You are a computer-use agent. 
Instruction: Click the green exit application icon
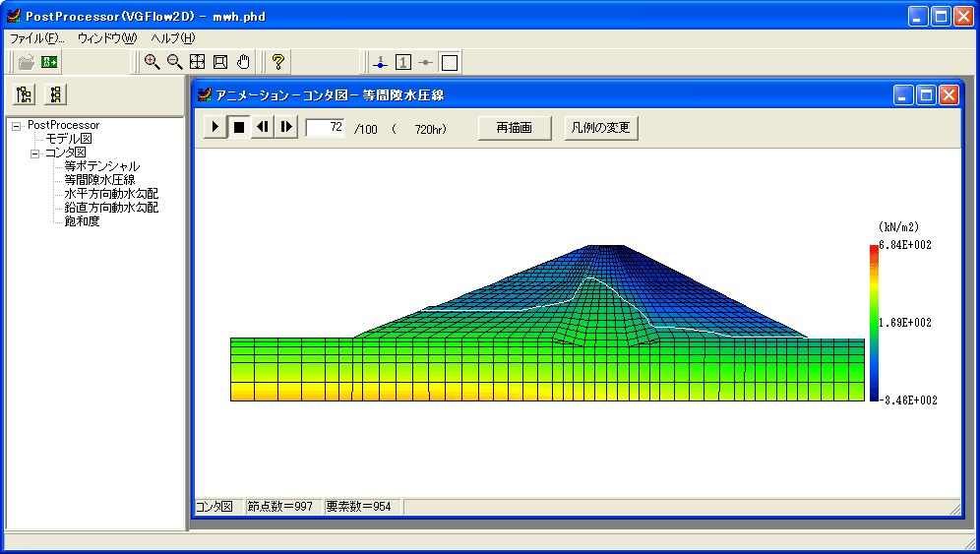pos(49,62)
